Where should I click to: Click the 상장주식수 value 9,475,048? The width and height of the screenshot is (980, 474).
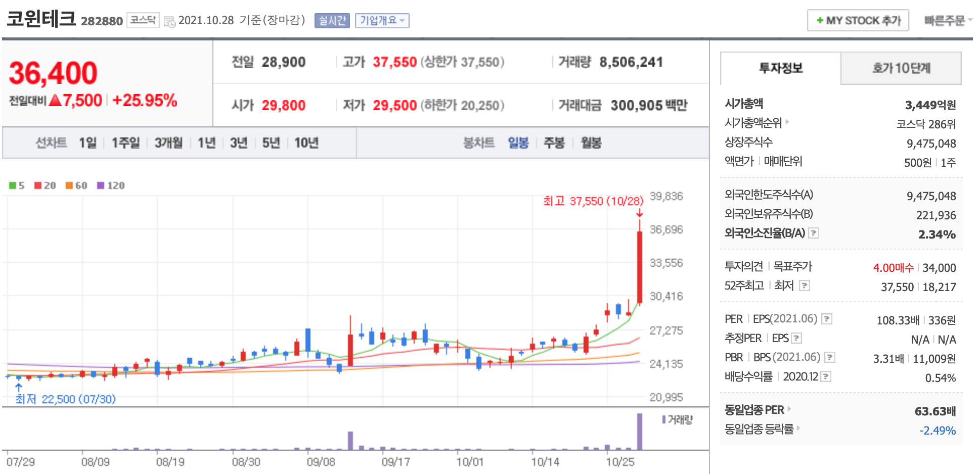tap(931, 144)
